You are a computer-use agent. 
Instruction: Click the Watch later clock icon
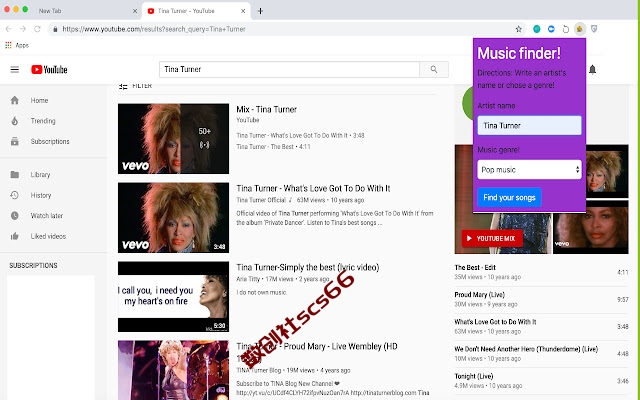[15, 216]
